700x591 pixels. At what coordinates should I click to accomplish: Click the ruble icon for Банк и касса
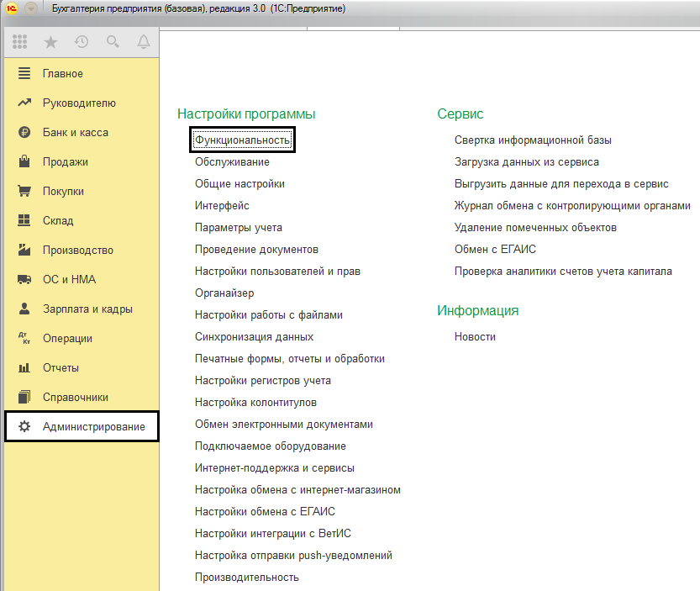[24, 132]
